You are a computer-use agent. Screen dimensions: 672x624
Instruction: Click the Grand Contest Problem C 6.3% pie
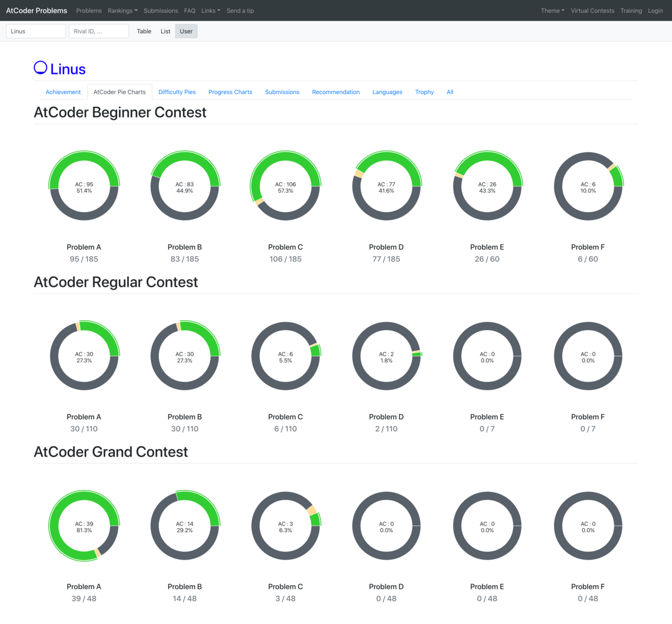point(286,526)
